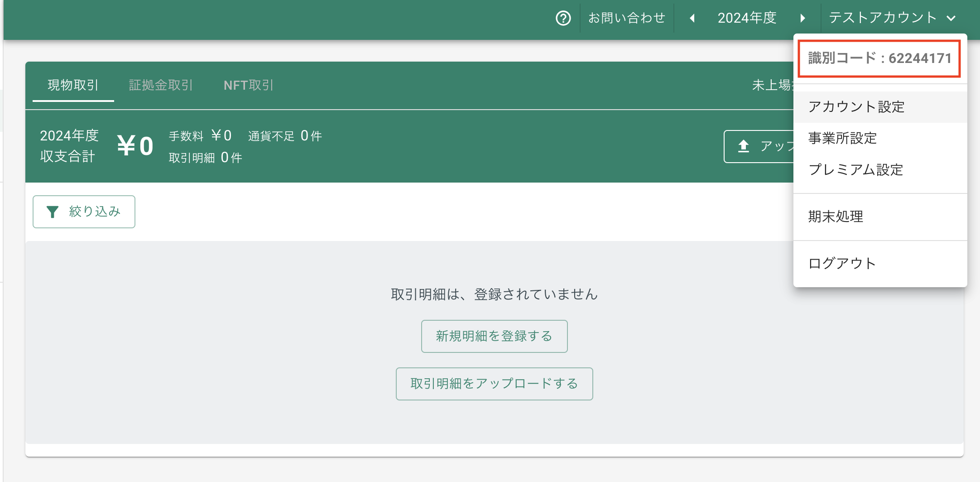
Task: Click 新規明細を登録する button
Action: click(x=494, y=336)
